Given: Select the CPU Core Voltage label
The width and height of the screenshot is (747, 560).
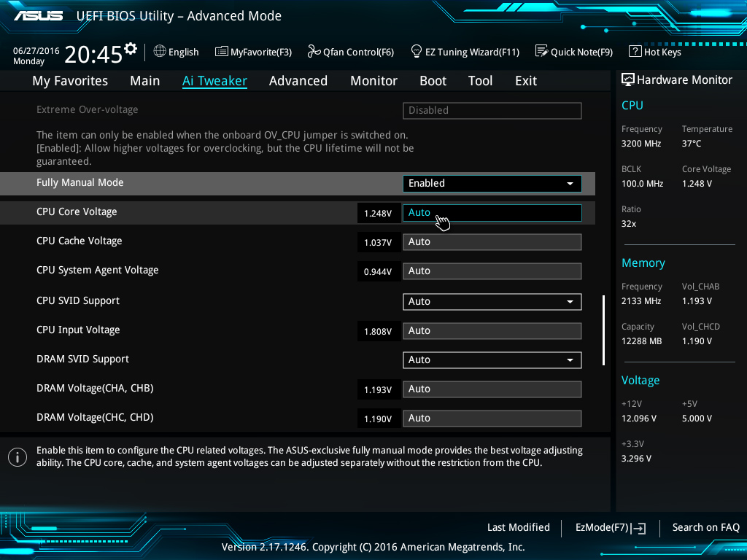Looking at the screenshot, I should click(77, 212).
